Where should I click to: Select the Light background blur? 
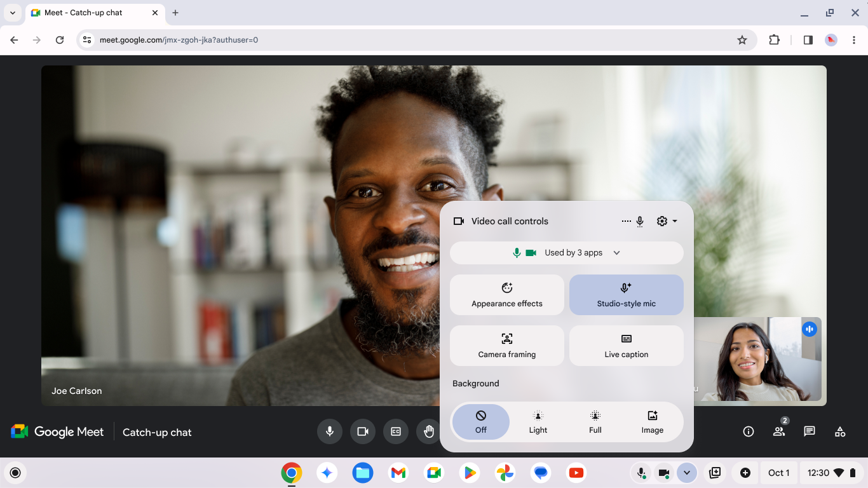coord(538,421)
